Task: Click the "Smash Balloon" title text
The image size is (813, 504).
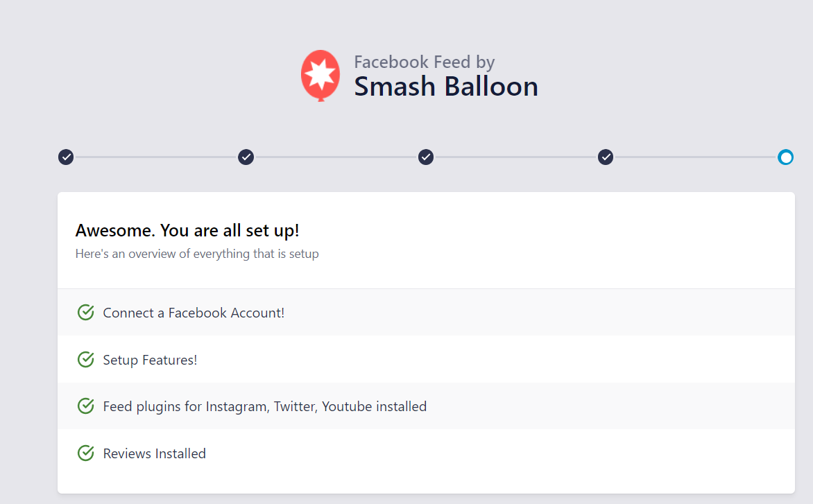Action: pyautogui.click(x=445, y=87)
